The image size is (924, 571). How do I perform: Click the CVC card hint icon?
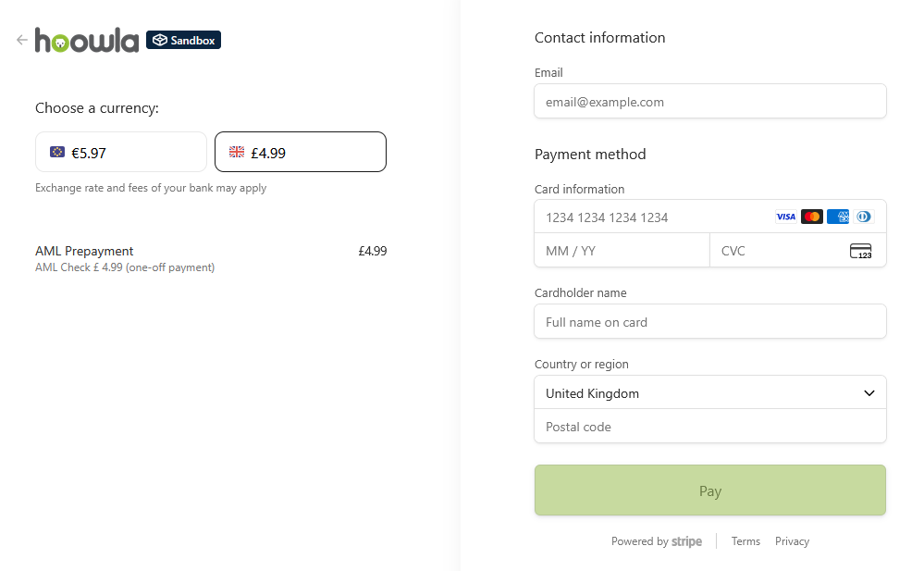tap(860, 251)
